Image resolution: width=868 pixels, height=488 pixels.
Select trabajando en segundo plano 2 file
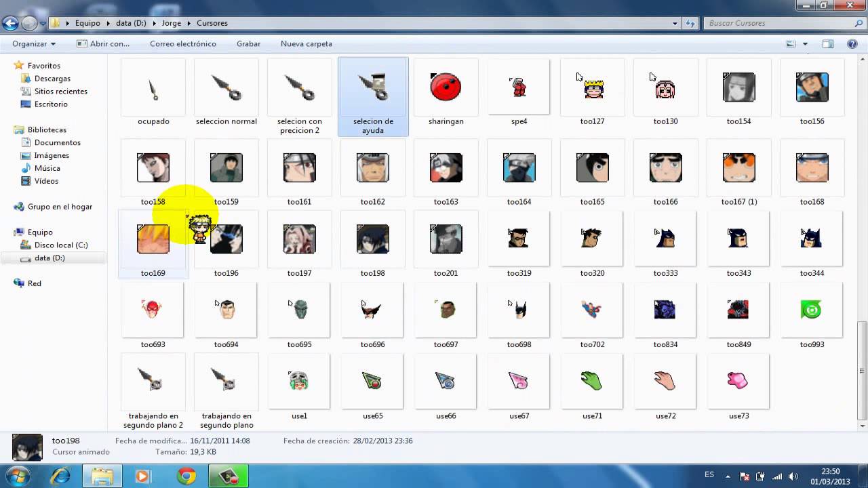pyautogui.click(x=153, y=392)
